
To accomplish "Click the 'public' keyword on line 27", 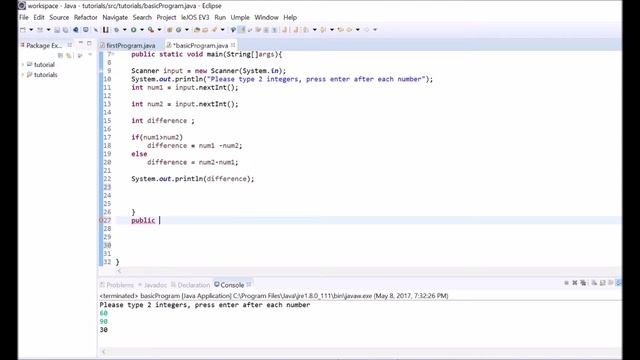I will click(143, 220).
